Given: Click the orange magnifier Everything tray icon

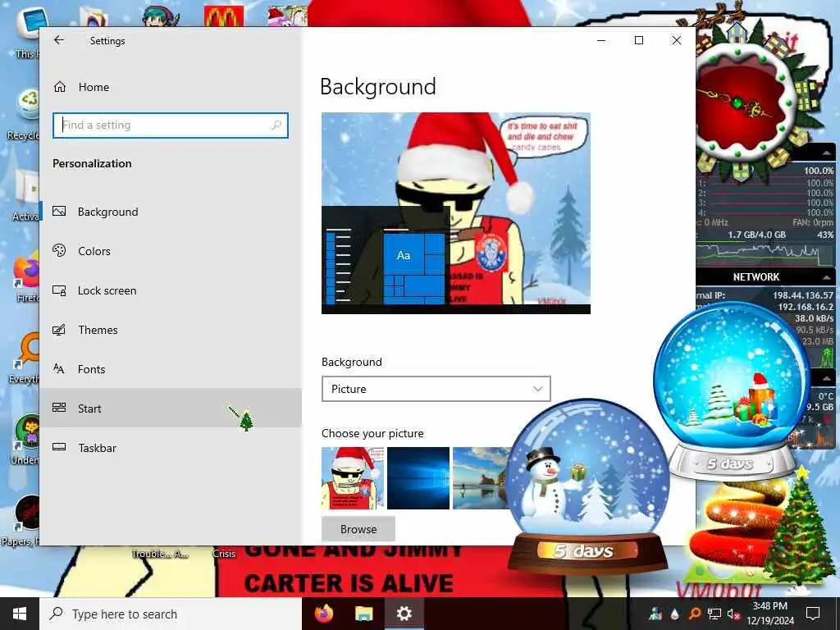Looking at the screenshot, I should click(694, 614).
